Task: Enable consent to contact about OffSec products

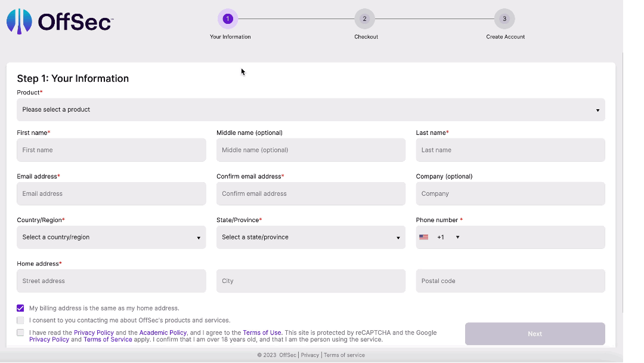Action: 20,320
